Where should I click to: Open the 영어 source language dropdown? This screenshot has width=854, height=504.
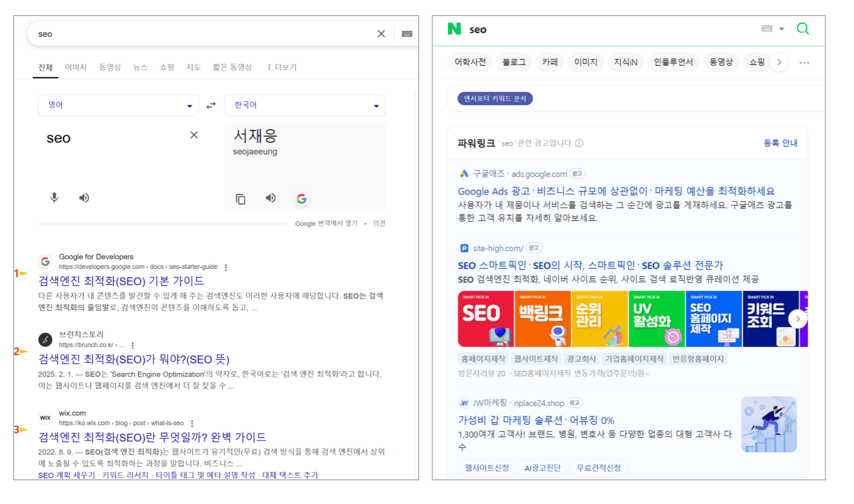118,105
